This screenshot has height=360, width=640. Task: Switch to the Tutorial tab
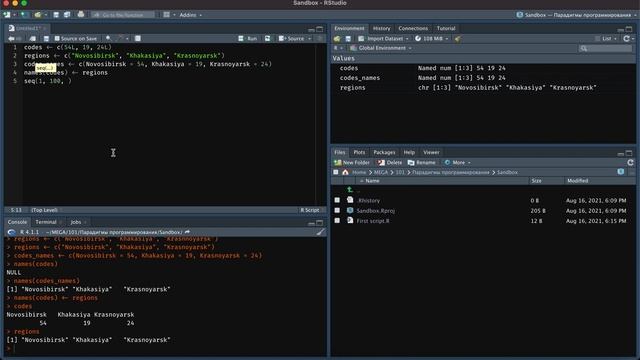446,28
